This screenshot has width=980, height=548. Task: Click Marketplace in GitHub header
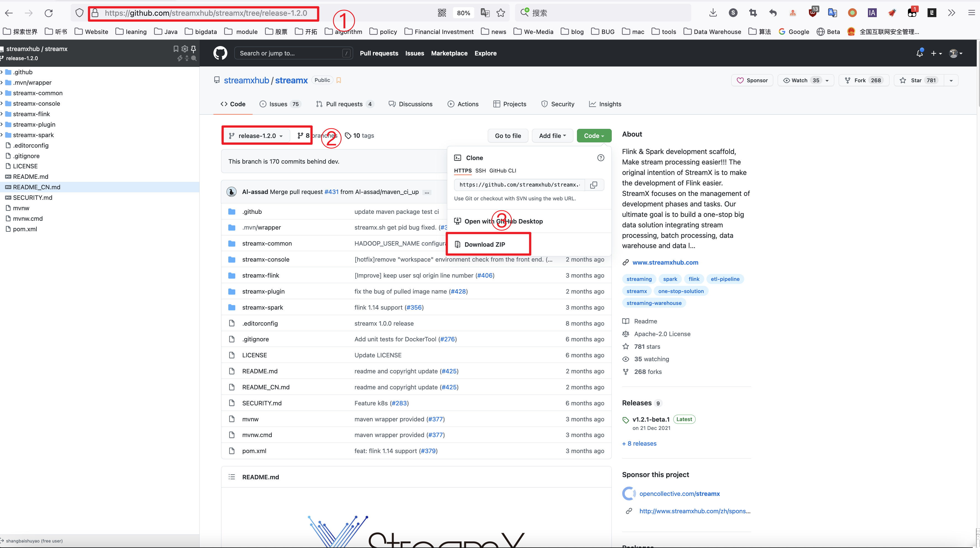449,53
